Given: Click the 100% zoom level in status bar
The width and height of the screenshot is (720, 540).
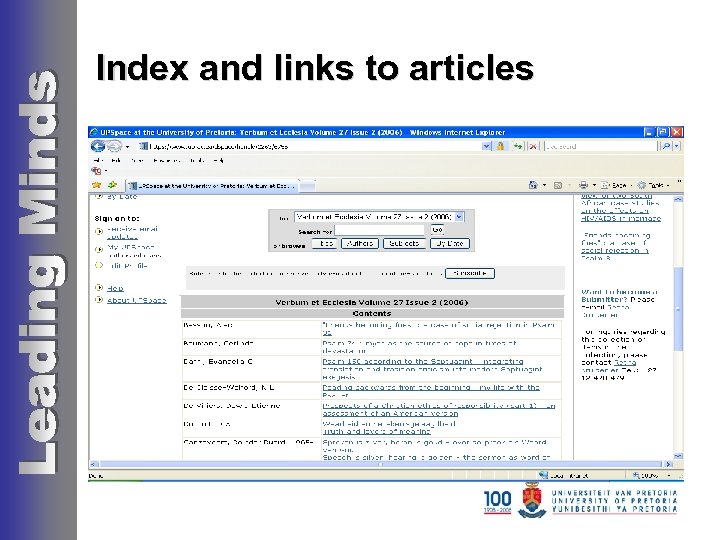Looking at the screenshot, I should 646,476.
